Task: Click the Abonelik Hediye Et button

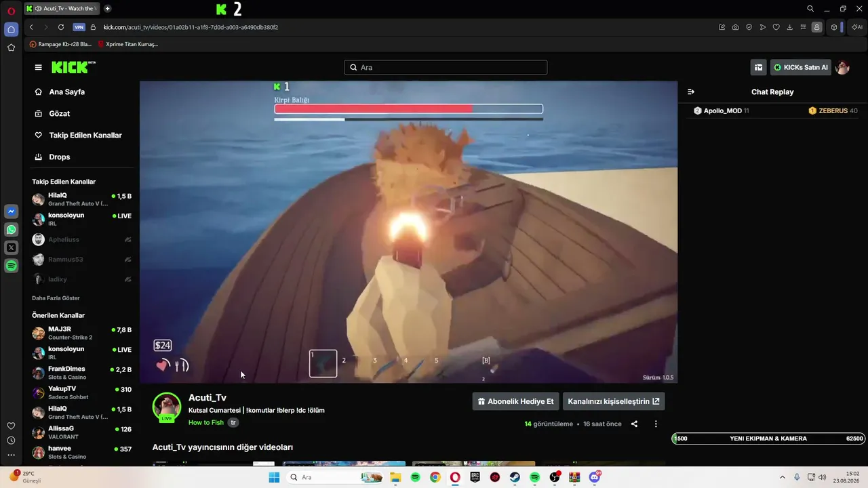Action: [515, 401]
